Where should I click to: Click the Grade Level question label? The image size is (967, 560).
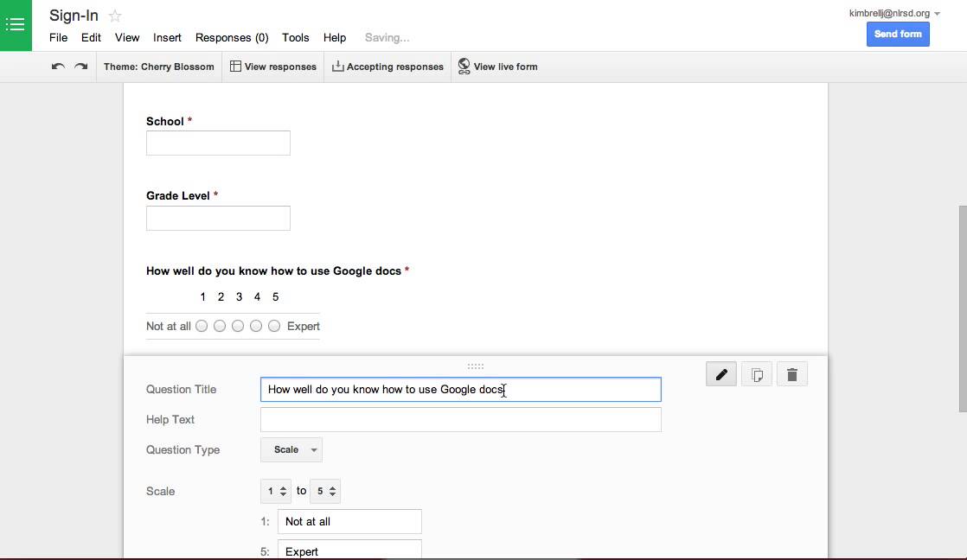coord(177,196)
